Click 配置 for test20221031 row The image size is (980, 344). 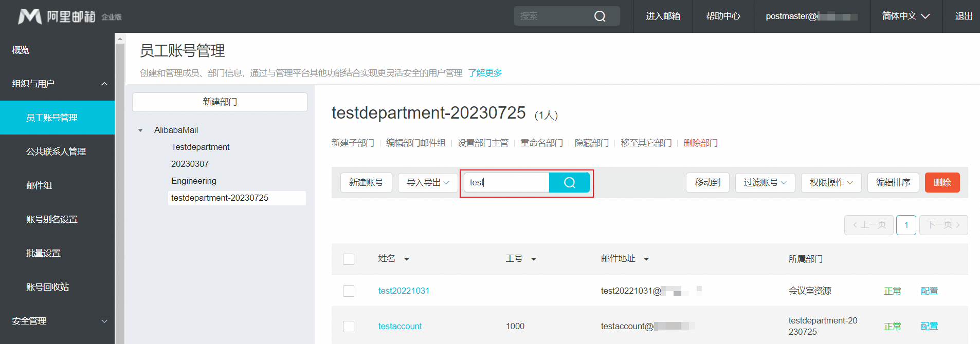(x=929, y=291)
